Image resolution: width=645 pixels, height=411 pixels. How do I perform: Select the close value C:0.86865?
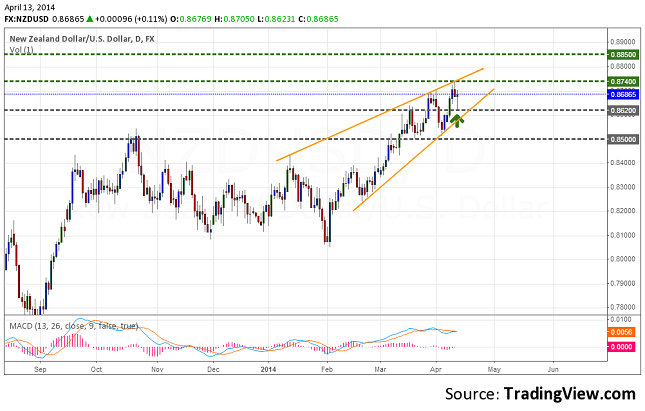pyautogui.click(x=318, y=19)
